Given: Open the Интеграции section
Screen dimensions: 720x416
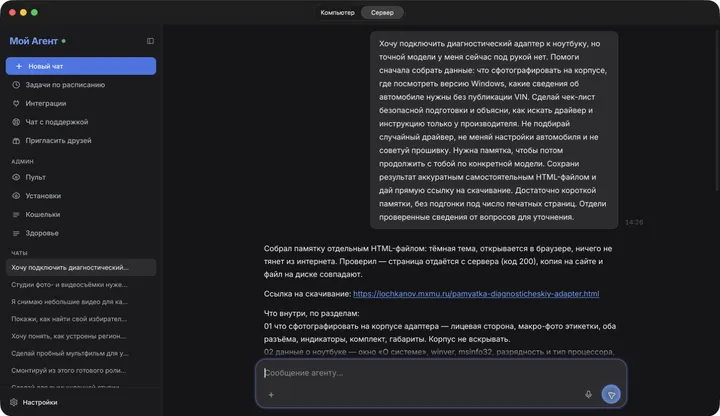Looking at the screenshot, I should pos(81,103).
